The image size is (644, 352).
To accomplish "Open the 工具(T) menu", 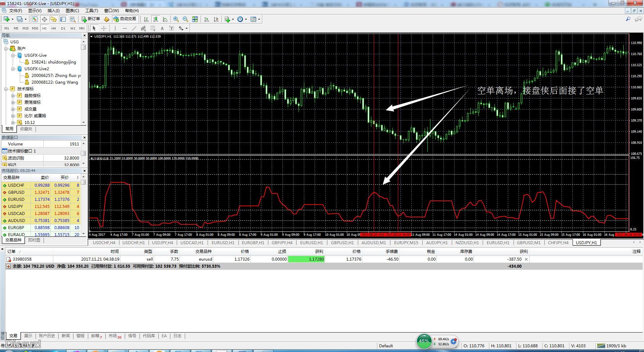I will pos(92,11).
